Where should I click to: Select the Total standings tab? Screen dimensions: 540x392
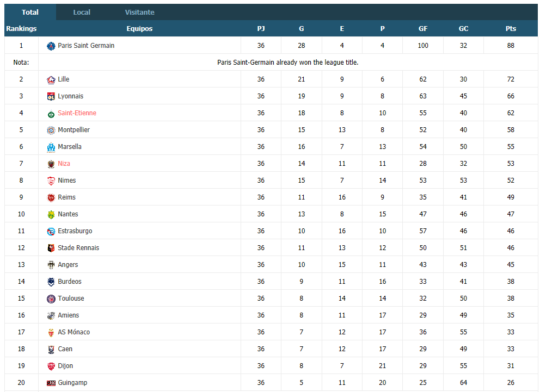30,12
